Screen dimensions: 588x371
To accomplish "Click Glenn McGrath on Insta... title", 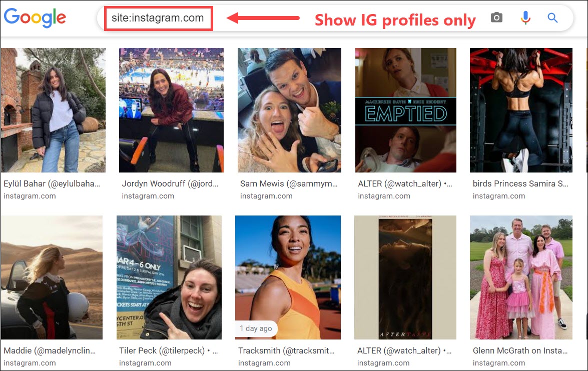I will [520, 351].
